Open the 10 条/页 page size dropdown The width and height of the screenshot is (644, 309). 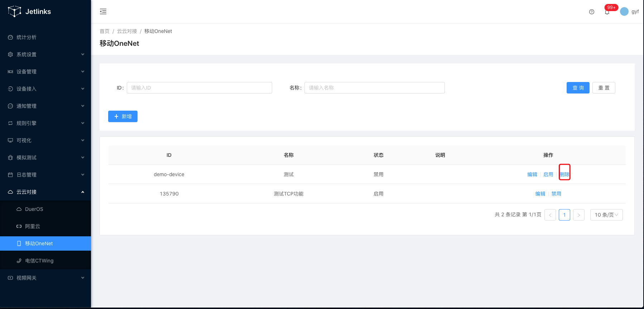[x=606, y=215]
